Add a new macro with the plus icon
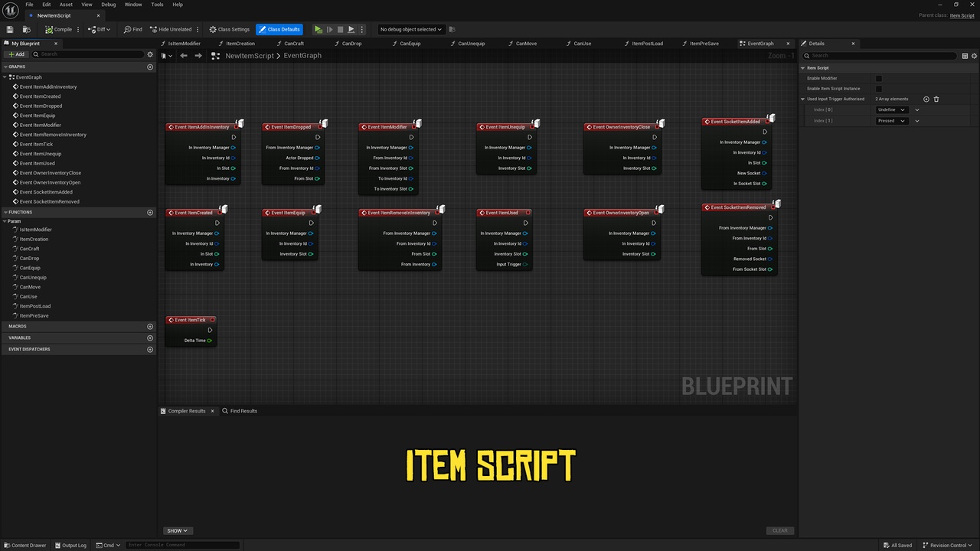The height and width of the screenshot is (551, 980). tap(150, 326)
